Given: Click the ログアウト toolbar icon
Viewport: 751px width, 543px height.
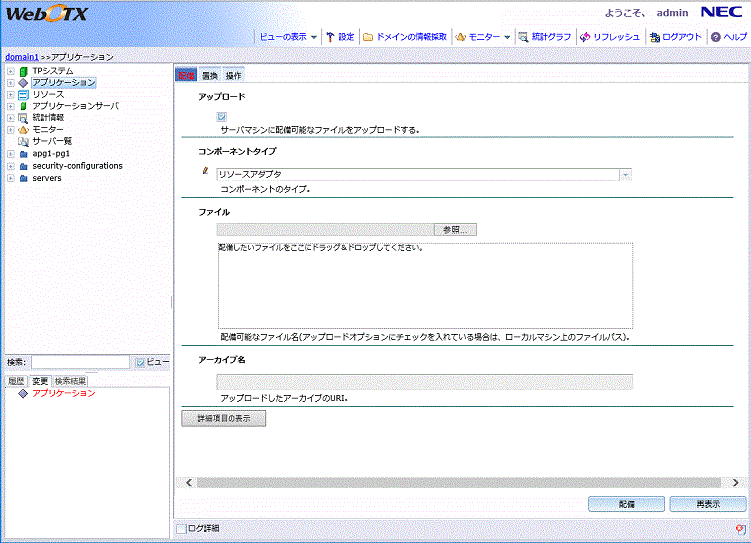Looking at the screenshot, I should pyautogui.click(x=654, y=37).
